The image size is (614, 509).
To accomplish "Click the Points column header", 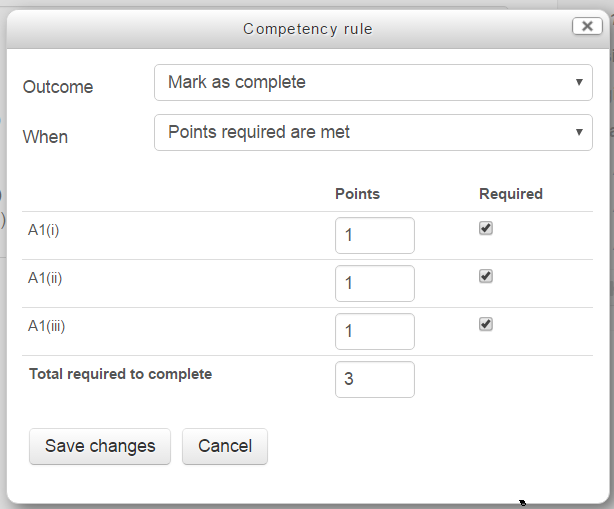I will tap(357, 194).
